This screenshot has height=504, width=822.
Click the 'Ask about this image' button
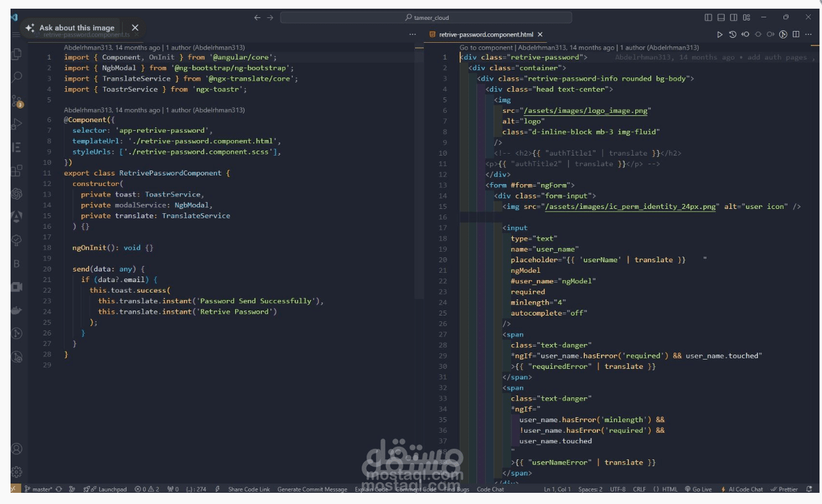(70, 27)
